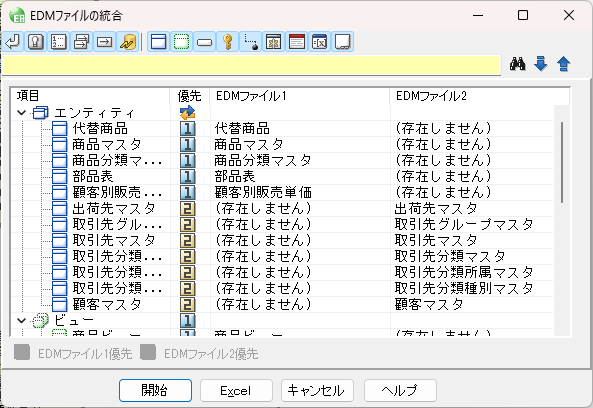Collapse the ビュー tree node
Image resolution: width=593 pixels, height=408 pixels.
pos(22,321)
